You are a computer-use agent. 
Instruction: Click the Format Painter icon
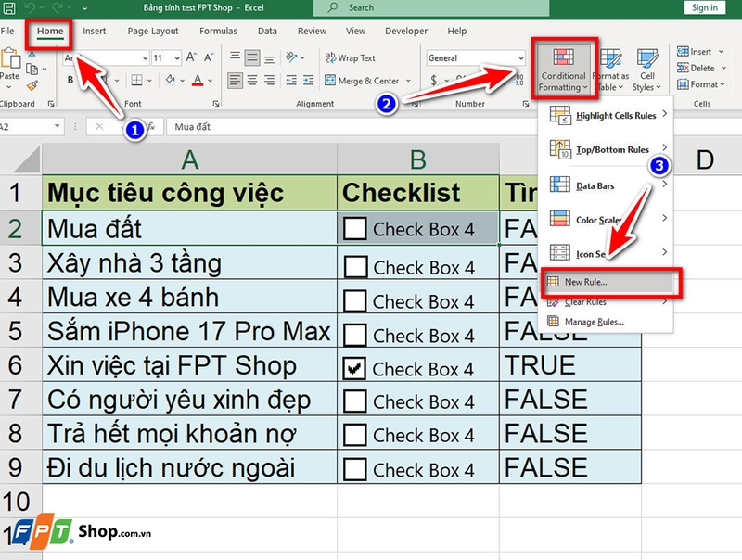[x=32, y=85]
